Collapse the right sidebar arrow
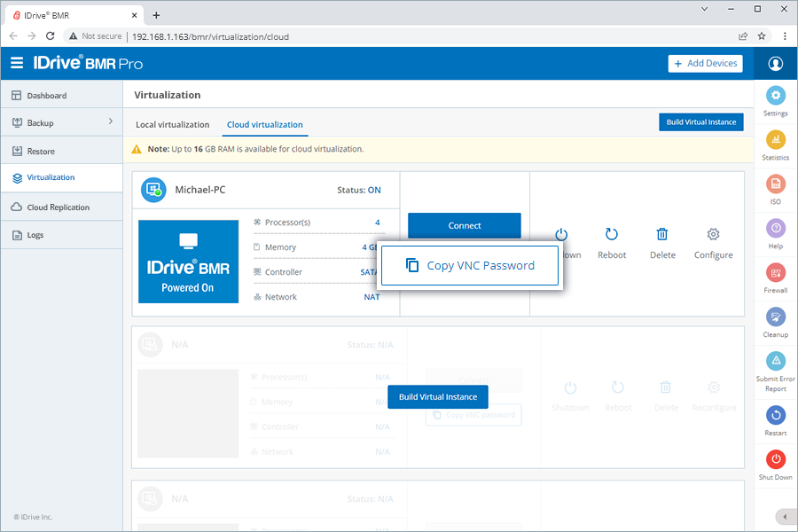The height and width of the screenshot is (532, 798). [786, 517]
